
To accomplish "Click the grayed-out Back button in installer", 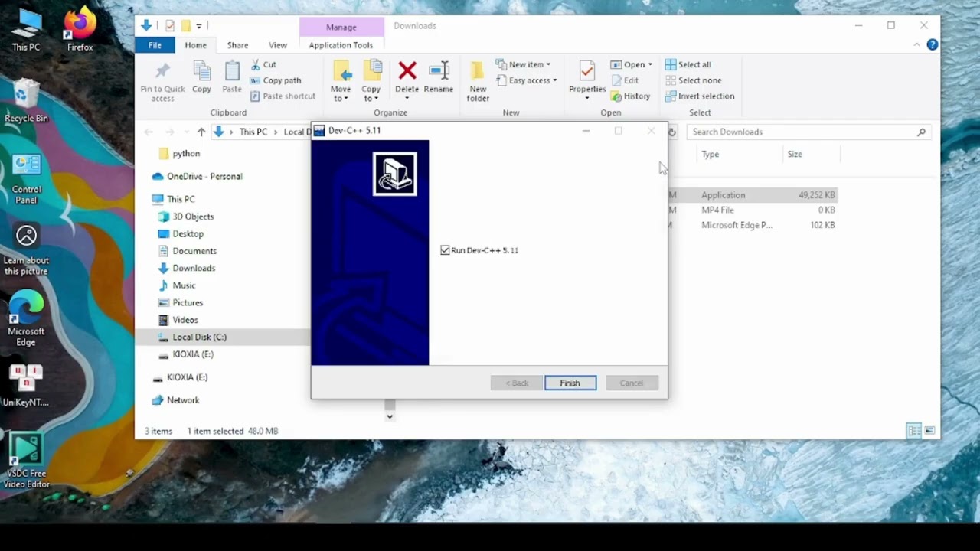I will click(517, 383).
